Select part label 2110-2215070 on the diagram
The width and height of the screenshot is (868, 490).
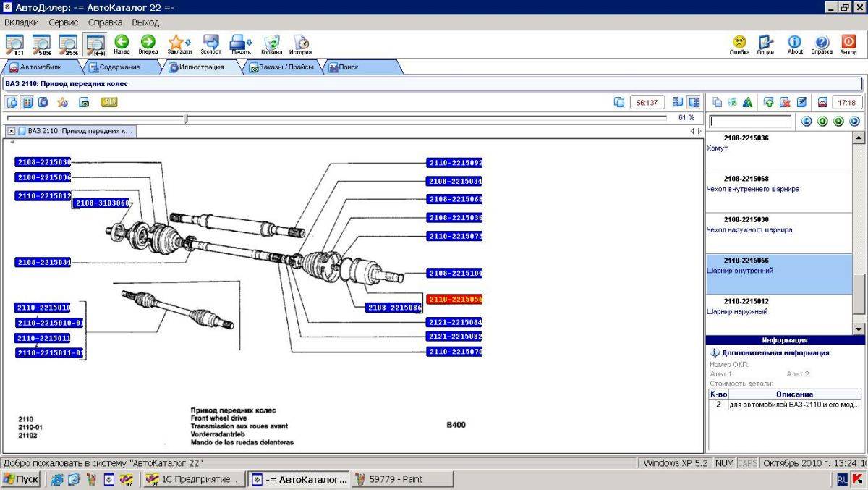click(x=455, y=352)
